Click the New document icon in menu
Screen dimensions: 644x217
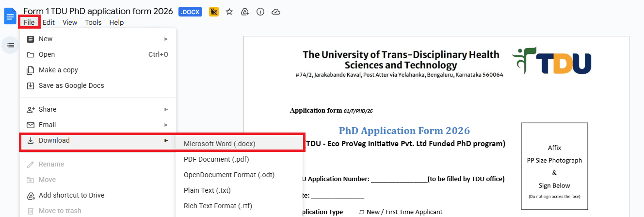(x=31, y=39)
